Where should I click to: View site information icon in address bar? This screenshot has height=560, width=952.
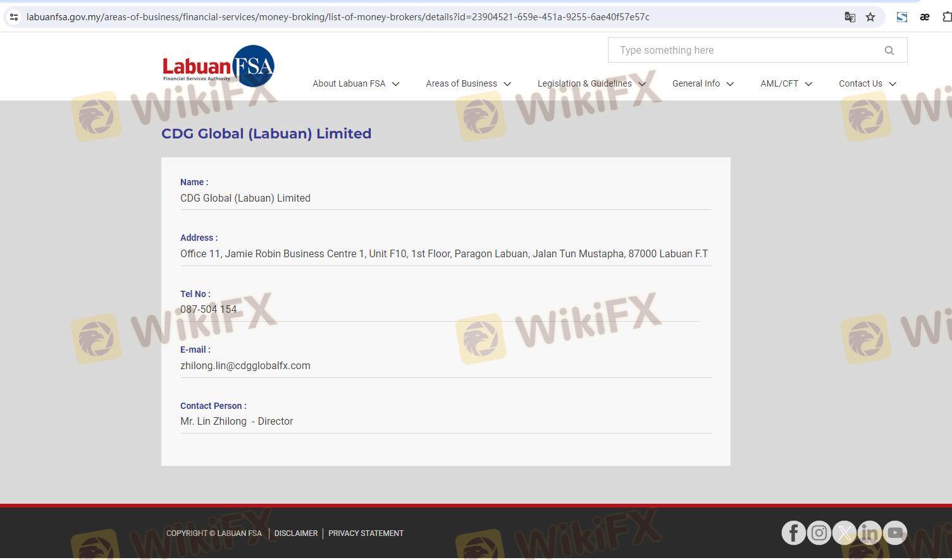click(x=14, y=17)
